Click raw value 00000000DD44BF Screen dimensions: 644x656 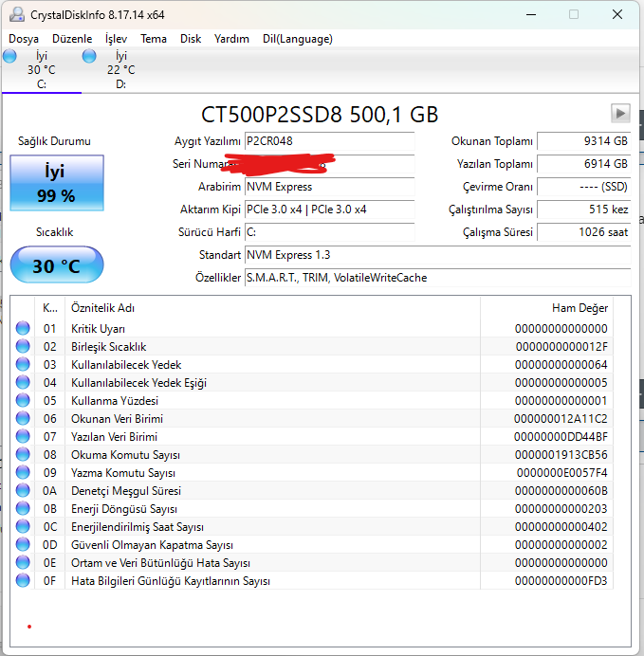coord(561,437)
